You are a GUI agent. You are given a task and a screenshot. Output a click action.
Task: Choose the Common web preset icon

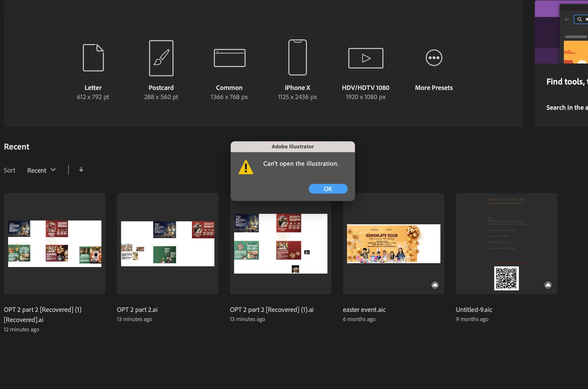click(229, 58)
